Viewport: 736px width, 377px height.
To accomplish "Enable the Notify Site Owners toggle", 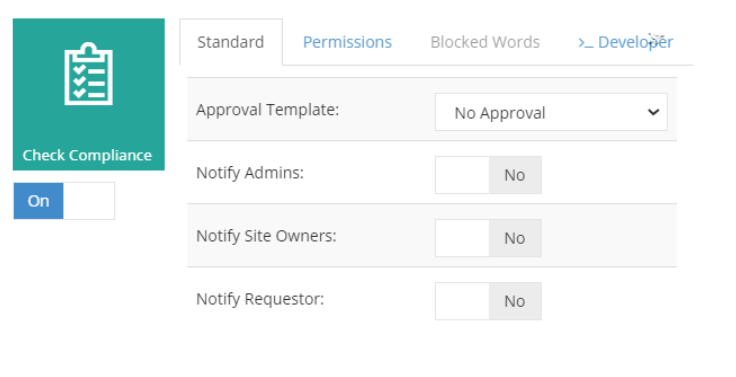I will point(488,238).
